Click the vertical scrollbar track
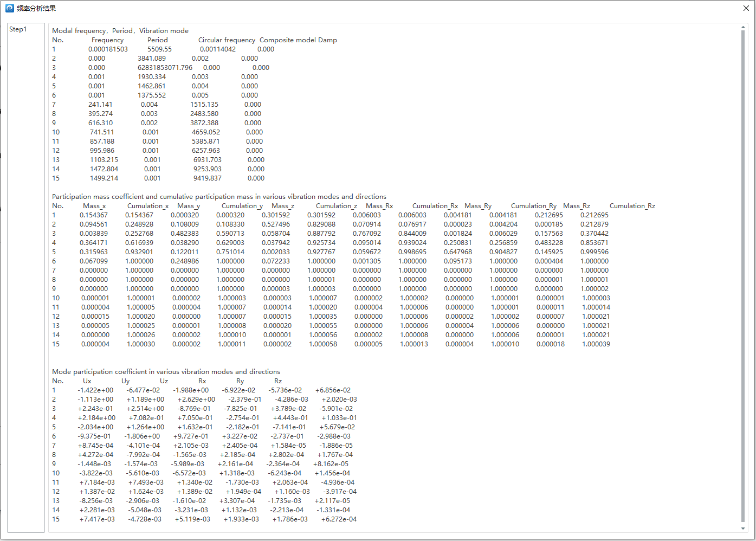 tap(743, 276)
